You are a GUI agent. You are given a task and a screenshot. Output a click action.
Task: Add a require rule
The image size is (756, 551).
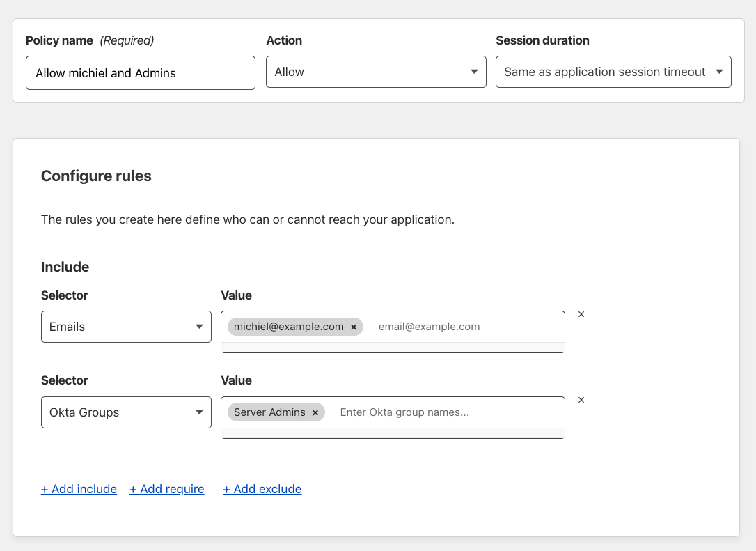tap(166, 488)
